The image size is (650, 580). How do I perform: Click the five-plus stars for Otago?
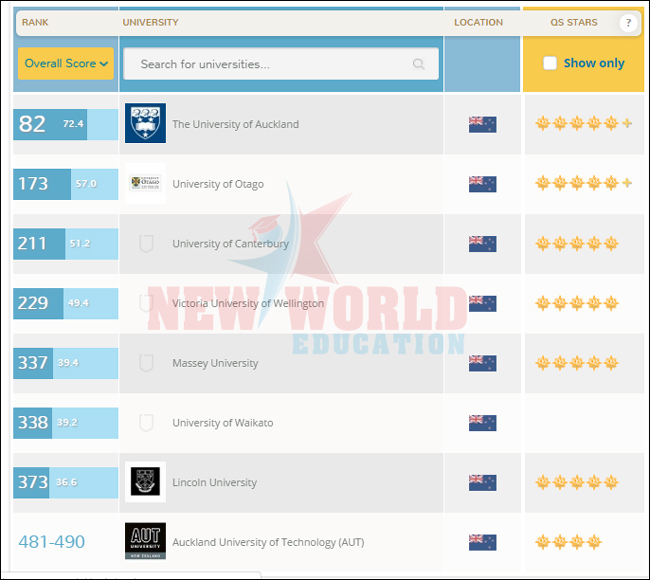pyautogui.click(x=584, y=182)
